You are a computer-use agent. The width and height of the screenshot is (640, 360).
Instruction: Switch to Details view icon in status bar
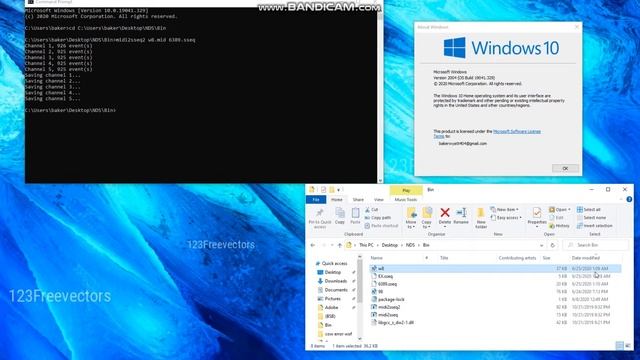point(620,346)
